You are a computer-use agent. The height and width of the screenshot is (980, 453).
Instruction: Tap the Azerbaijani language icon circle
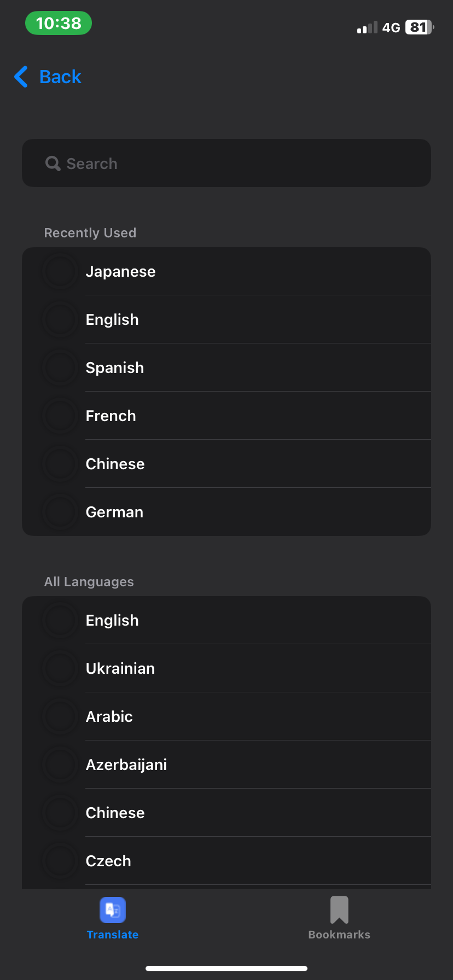(x=60, y=765)
